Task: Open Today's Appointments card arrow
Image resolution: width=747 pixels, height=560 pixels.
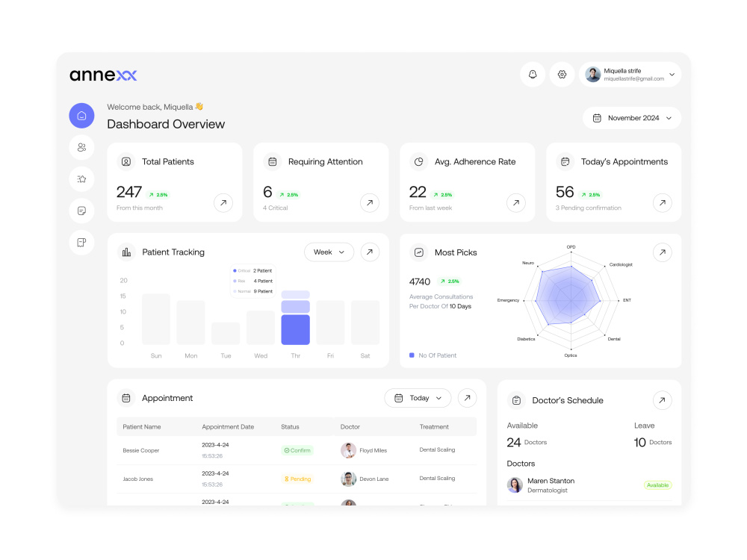Action: pyautogui.click(x=662, y=203)
